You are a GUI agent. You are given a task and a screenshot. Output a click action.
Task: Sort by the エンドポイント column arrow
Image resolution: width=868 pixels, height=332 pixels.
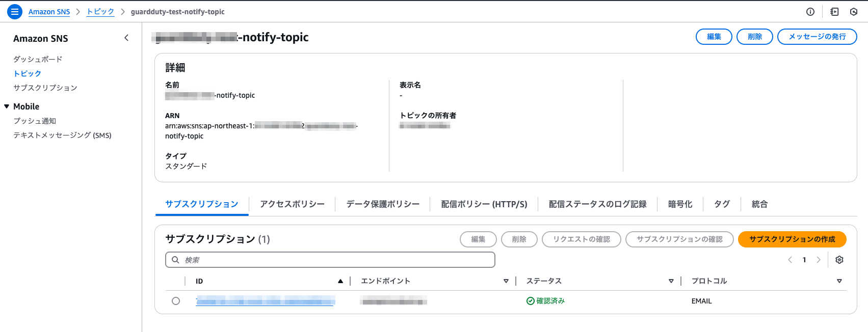point(506,281)
